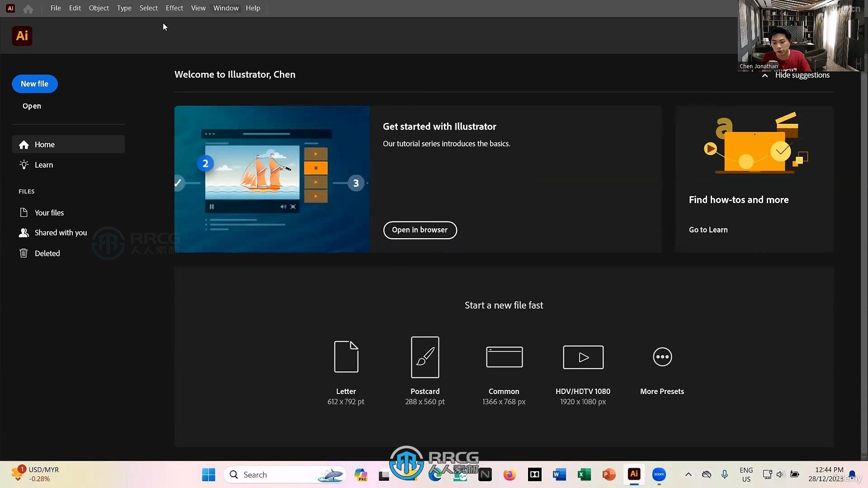The height and width of the screenshot is (488, 868).
Task: Click the sailboat tutorial thumbnail
Action: [272, 179]
